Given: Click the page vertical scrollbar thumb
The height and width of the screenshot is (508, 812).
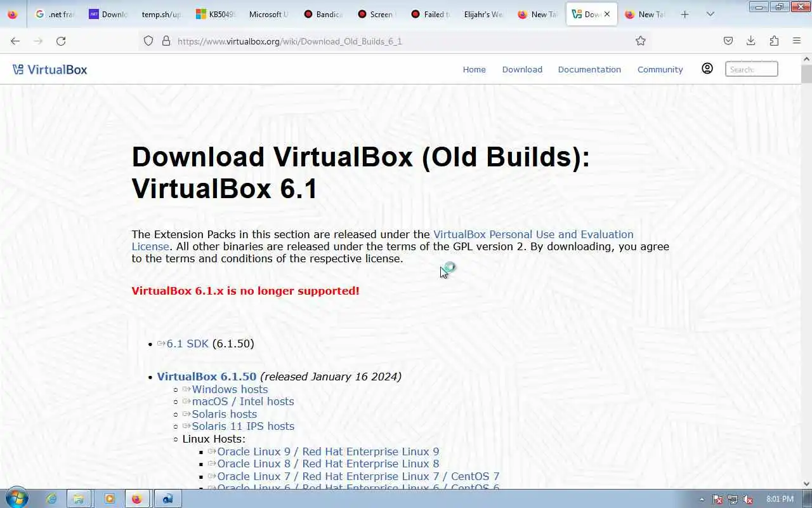Looking at the screenshot, I should coord(806,74).
